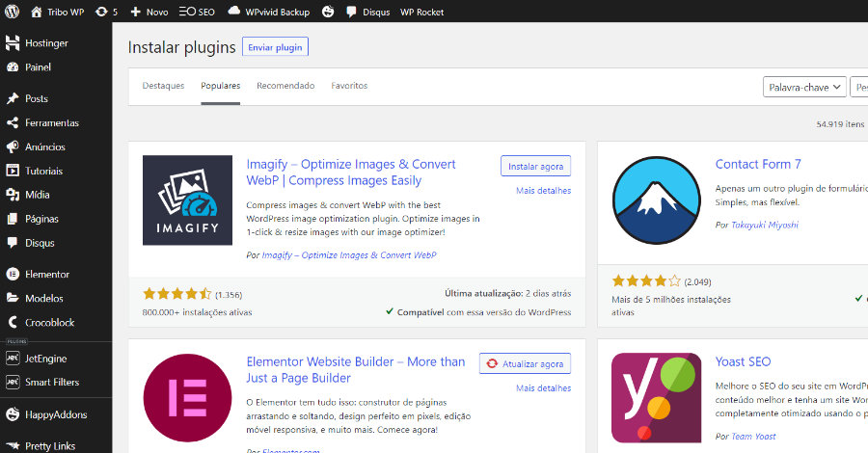Open Imagify author link
Image resolution: width=868 pixels, height=453 pixels.
pos(349,255)
